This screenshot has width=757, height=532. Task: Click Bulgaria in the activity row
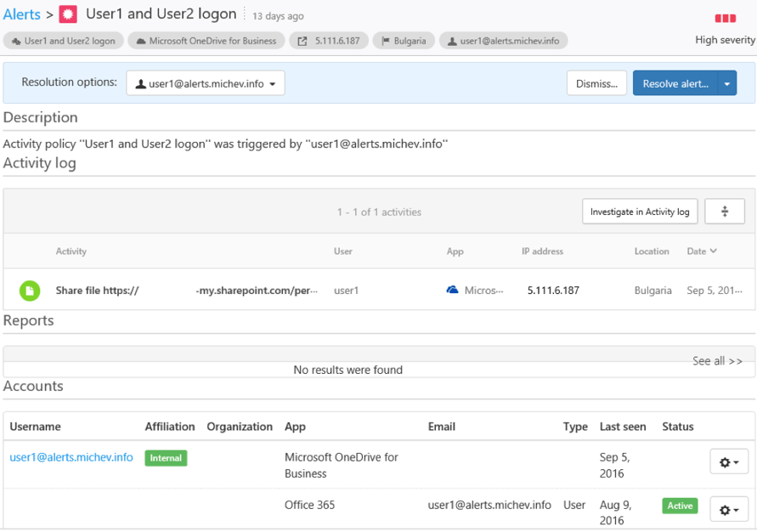[x=652, y=291]
